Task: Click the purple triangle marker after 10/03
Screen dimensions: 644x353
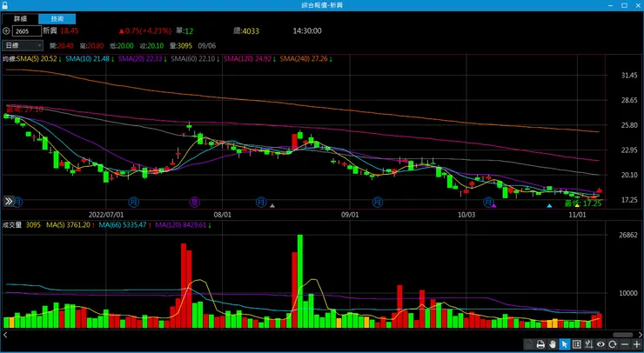Action: (x=494, y=205)
